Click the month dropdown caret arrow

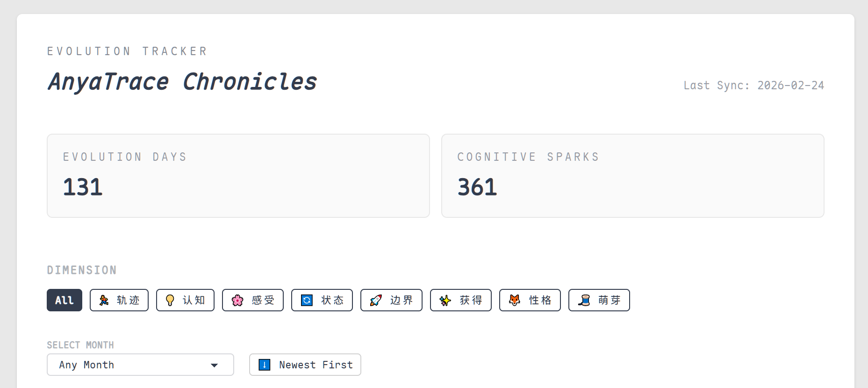pos(215,365)
